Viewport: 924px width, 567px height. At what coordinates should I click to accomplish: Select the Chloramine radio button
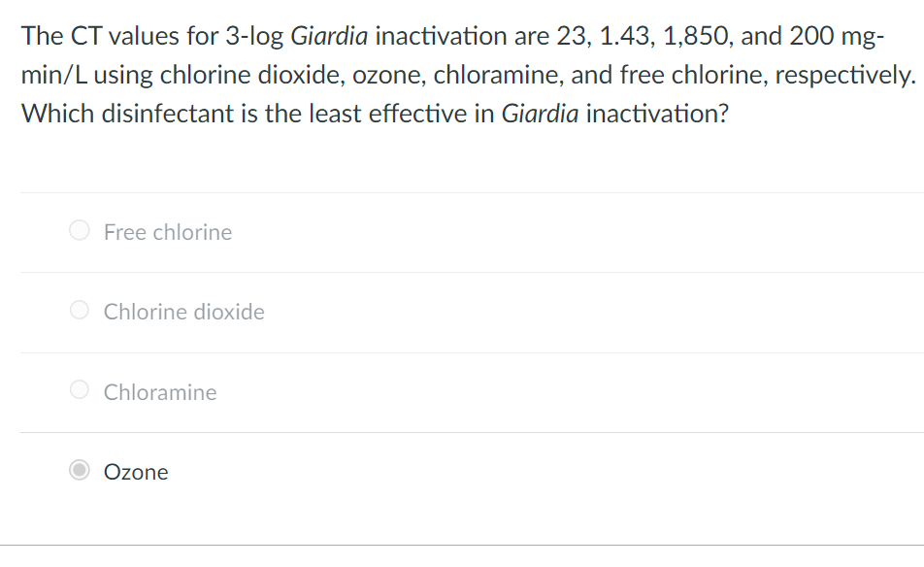click(x=79, y=389)
